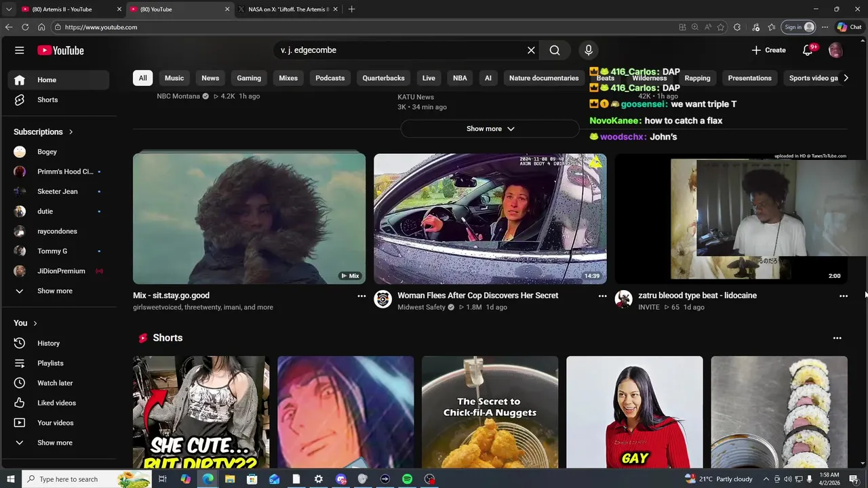This screenshot has height=488, width=868.
Task: Open the Skeeter Jean subscription
Action: point(58,191)
